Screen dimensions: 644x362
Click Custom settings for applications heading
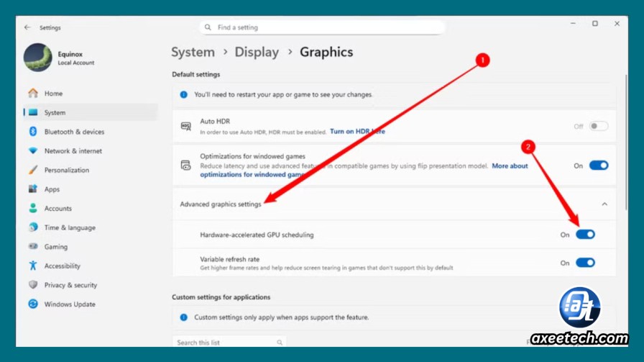[221, 297]
